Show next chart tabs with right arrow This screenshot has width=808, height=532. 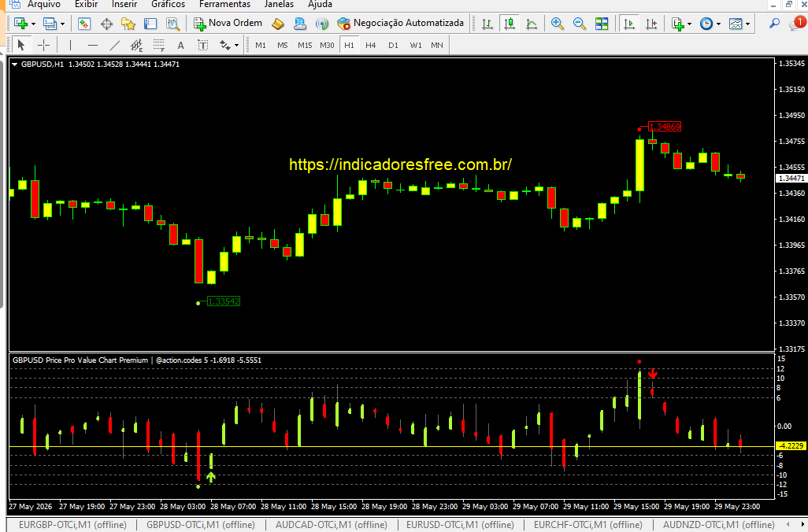(801, 524)
